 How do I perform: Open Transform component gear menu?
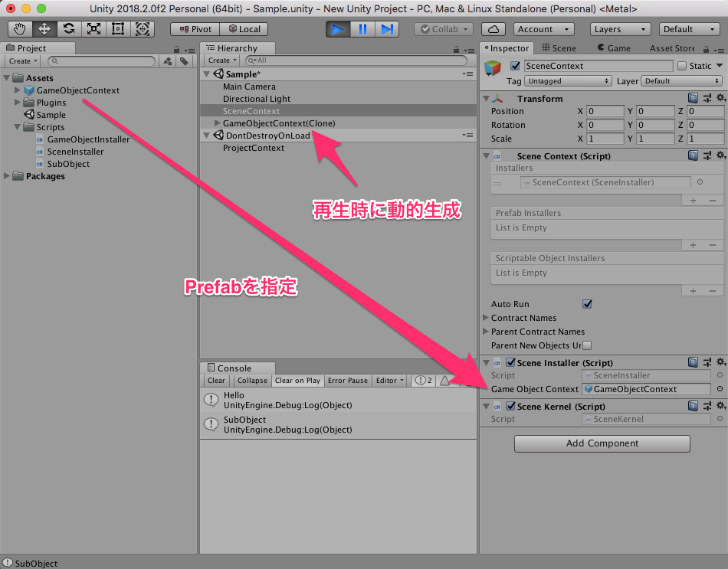coord(720,98)
